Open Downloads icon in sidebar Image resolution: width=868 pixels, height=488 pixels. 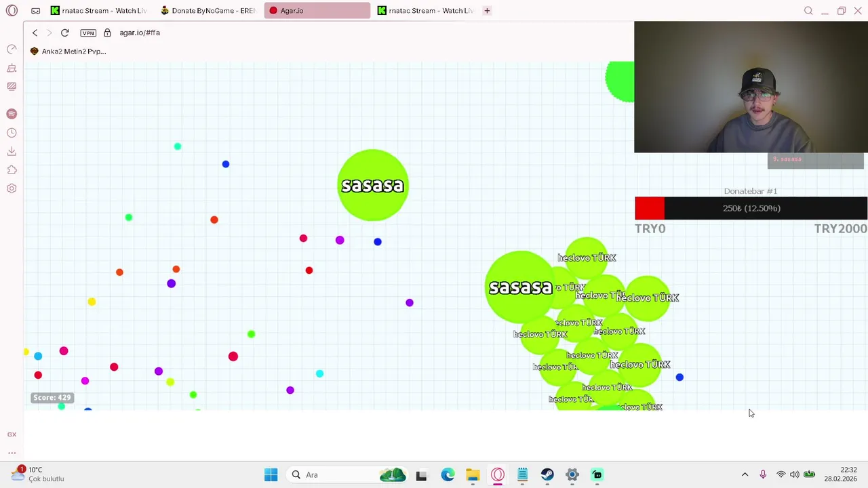(x=12, y=151)
